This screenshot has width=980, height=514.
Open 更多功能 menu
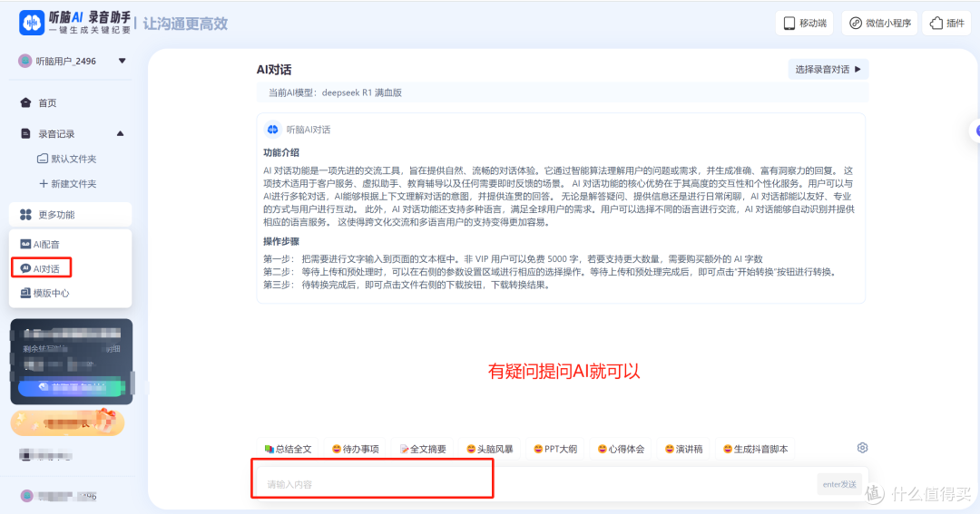(x=71, y=214)
